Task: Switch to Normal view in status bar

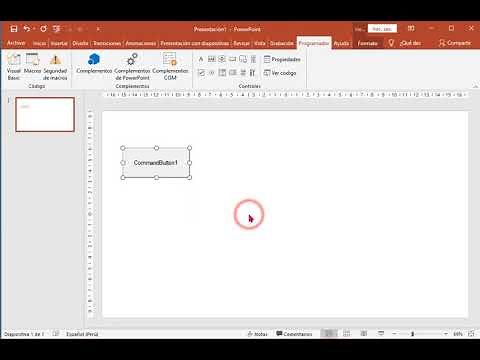Action: (329, 333)
